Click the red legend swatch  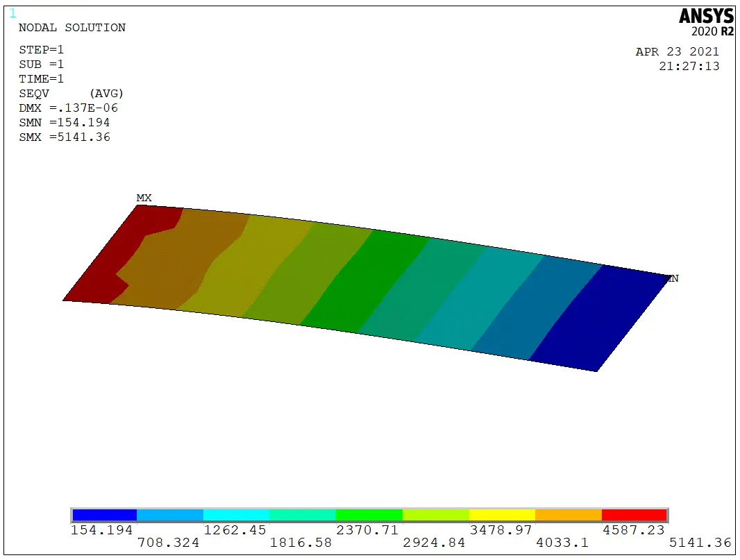[634, 515]
